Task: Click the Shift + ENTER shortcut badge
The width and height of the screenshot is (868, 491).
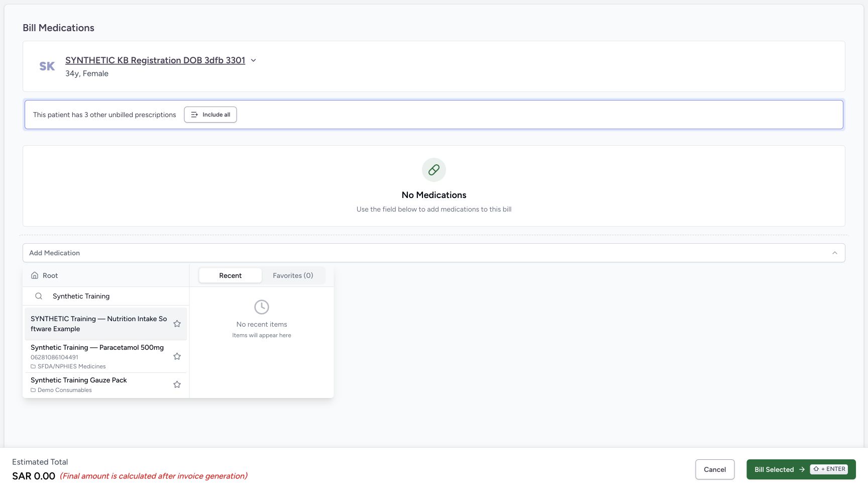Action: click(829, 469)
